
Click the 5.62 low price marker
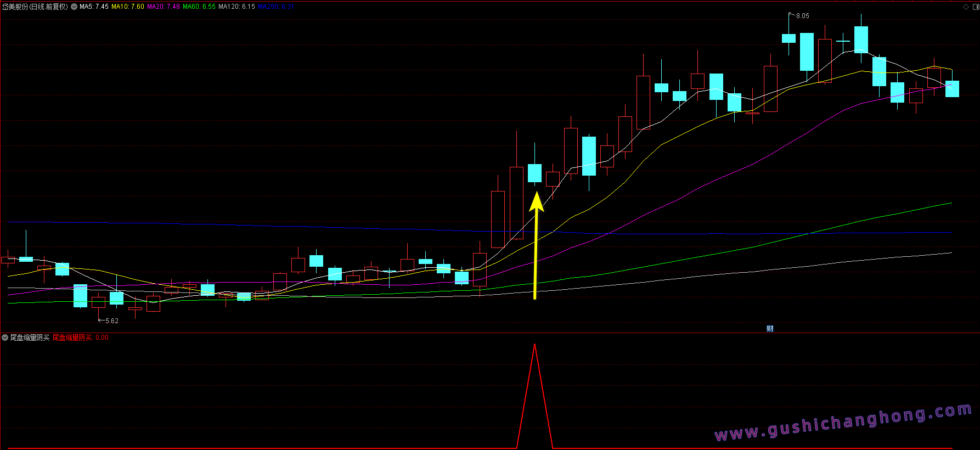point(111,321)
